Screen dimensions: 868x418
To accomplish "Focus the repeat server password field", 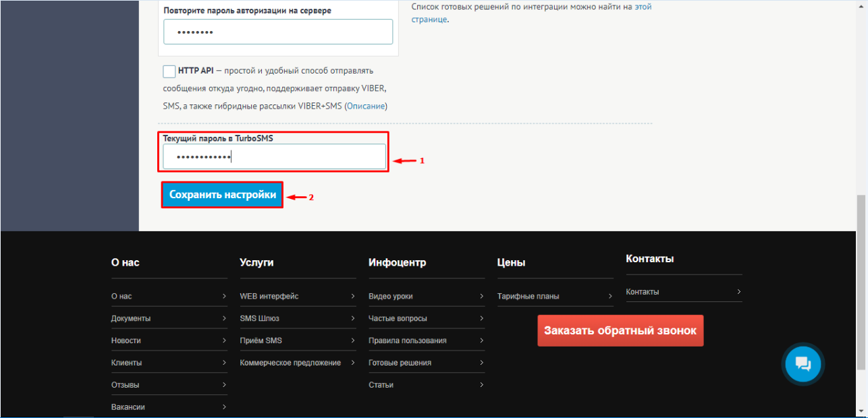I will (x=278, y=32).
